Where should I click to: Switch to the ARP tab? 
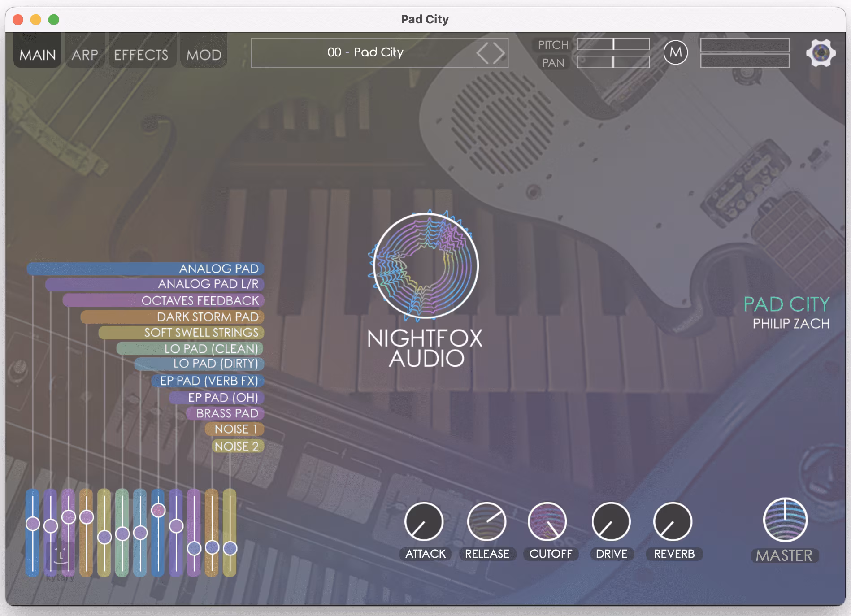[85, 55]
